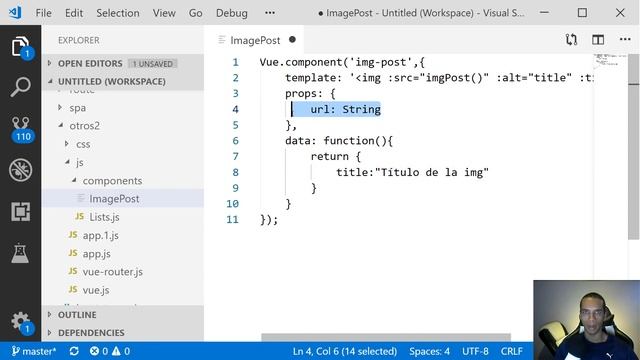Open app.js in explorer tree
The image size is (640, 360).
point(122,253)
